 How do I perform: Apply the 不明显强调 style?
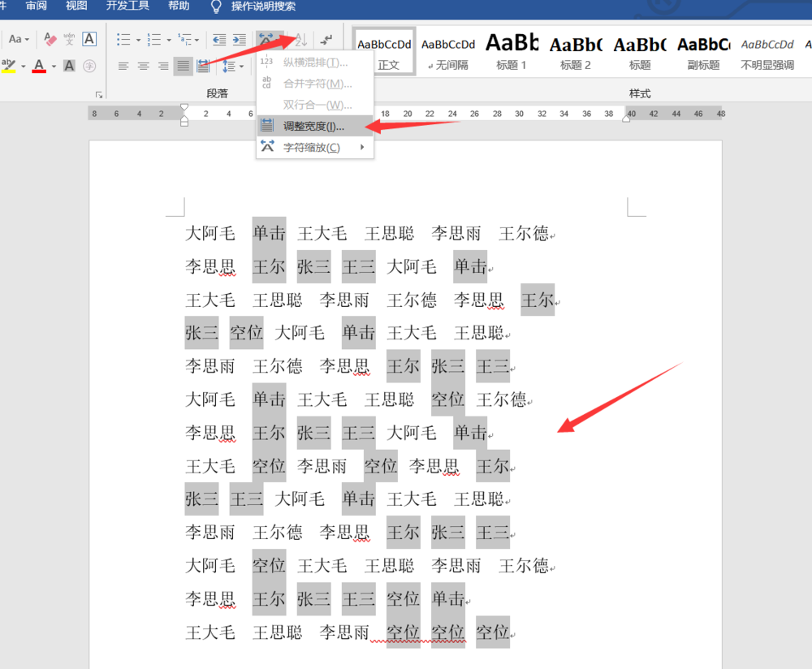767,52
